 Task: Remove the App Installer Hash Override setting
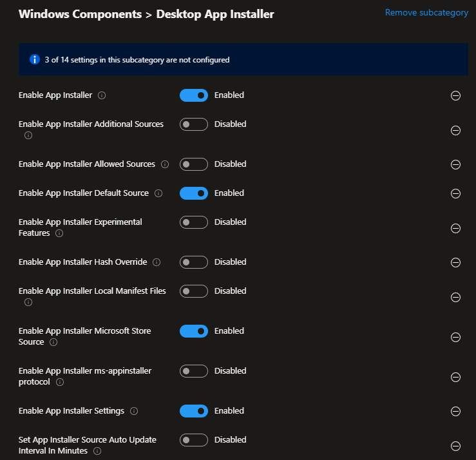pos(455,262)
